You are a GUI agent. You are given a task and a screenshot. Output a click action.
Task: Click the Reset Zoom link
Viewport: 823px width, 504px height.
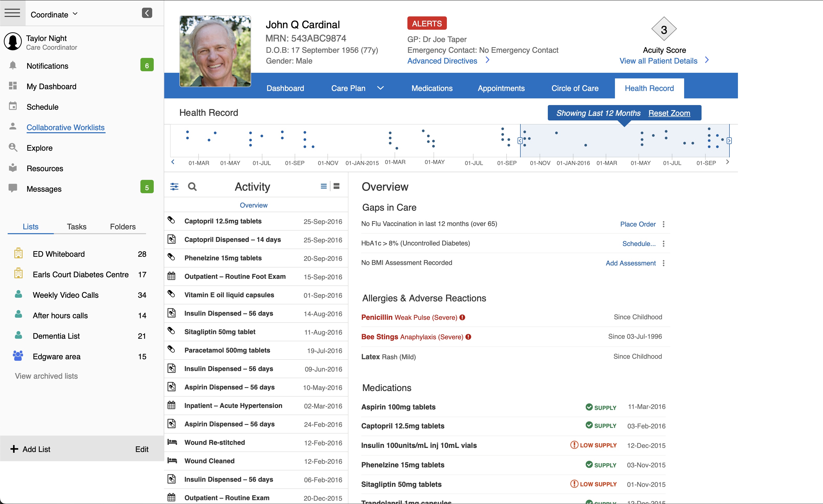pos(669,113)
